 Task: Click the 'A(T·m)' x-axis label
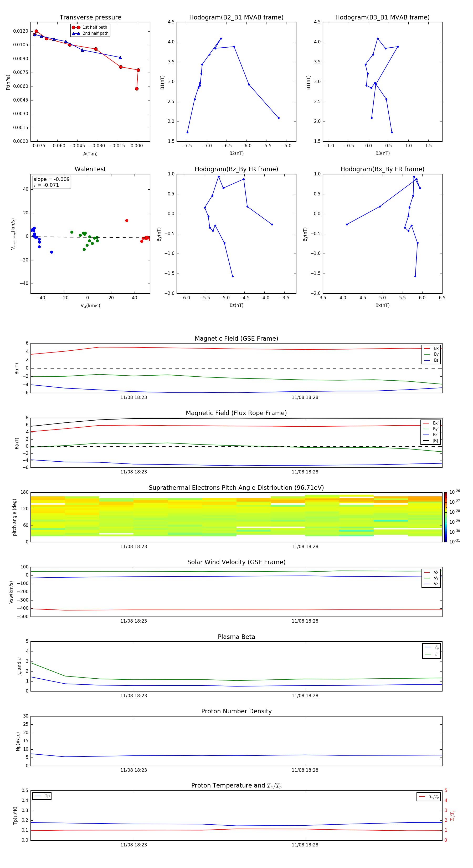point(90,154)
